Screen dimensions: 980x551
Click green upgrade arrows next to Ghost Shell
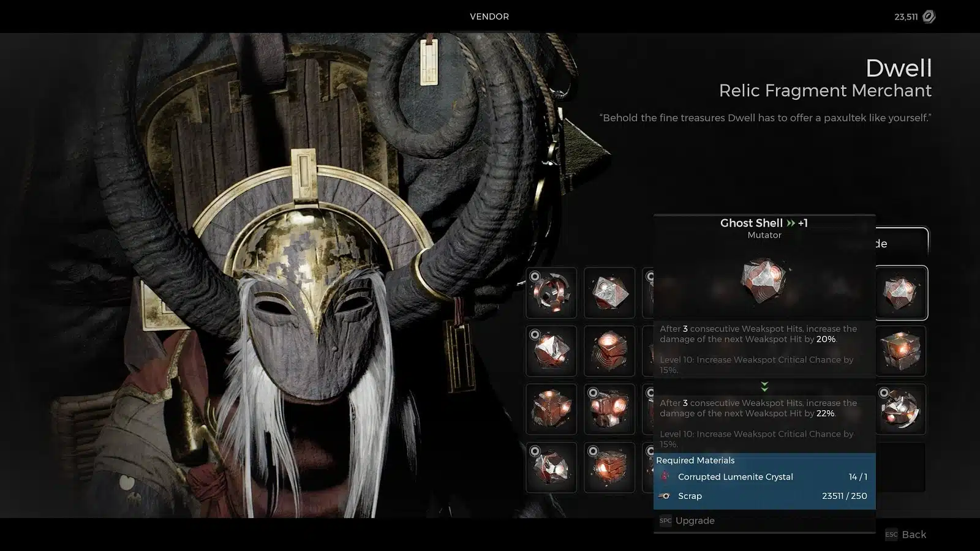coord(791,223)
